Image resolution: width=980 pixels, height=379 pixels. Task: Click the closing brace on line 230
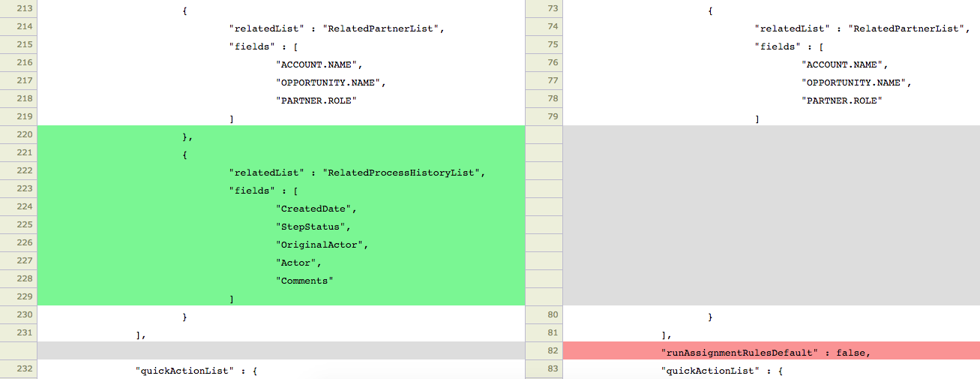pos(185,317)
